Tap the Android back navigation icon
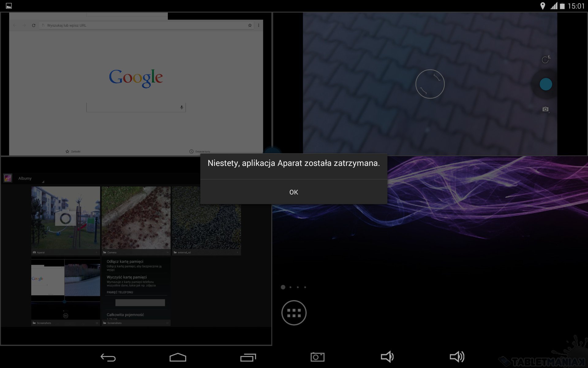 pos(108,357)
